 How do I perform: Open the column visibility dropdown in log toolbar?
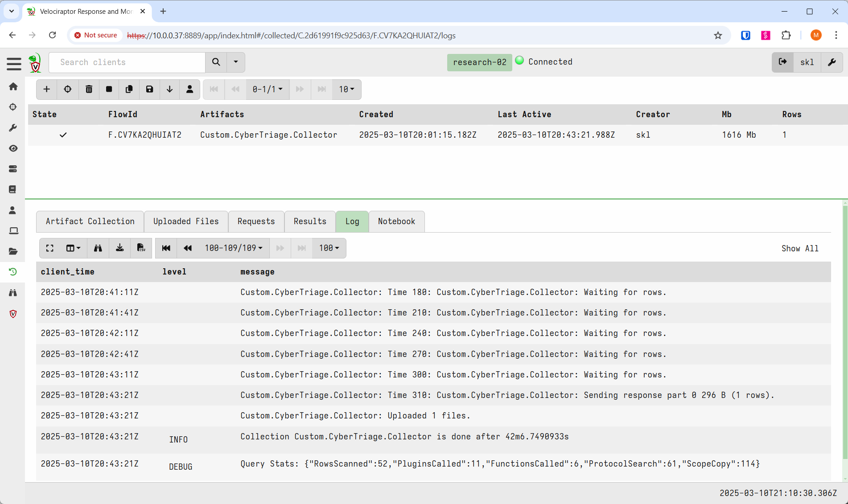pyautogui.click(x=72, y=248)
